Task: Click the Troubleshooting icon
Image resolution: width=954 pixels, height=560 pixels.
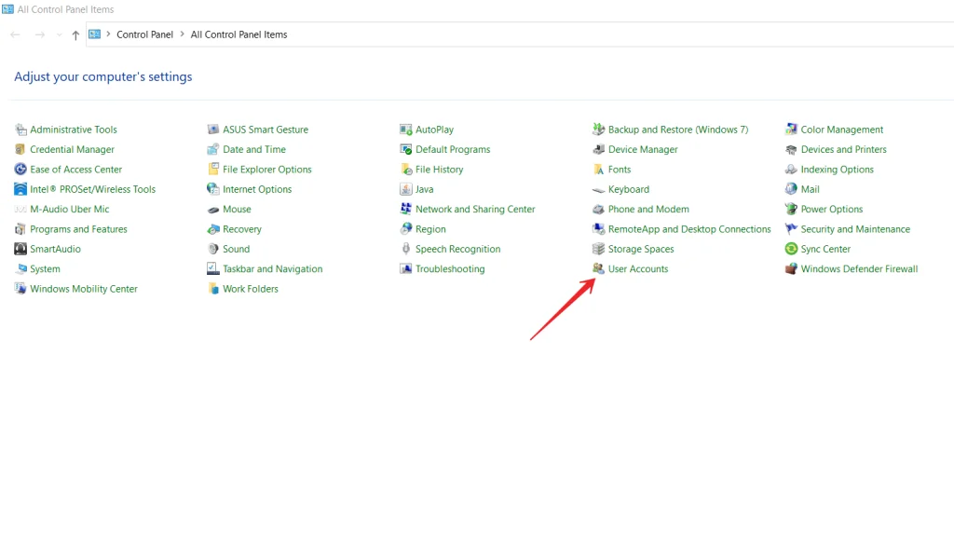Action: tap(406, 269)
